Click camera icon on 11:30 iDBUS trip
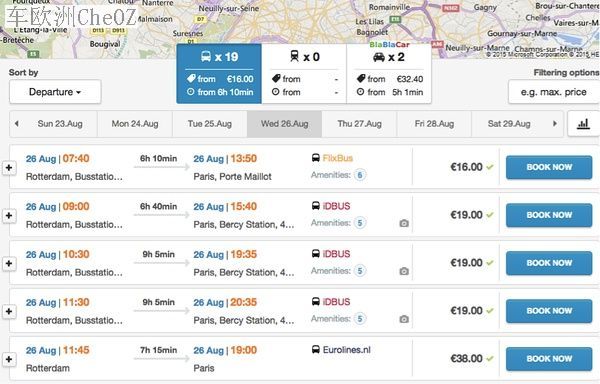This screenshot has width=600, height=384. tap(404, 319)
